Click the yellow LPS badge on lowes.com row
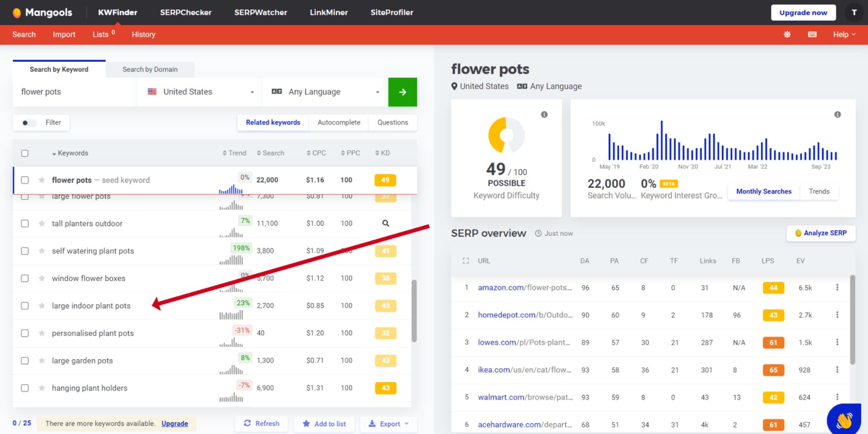Viewport: 868px width, 434px height. [773, 342]
